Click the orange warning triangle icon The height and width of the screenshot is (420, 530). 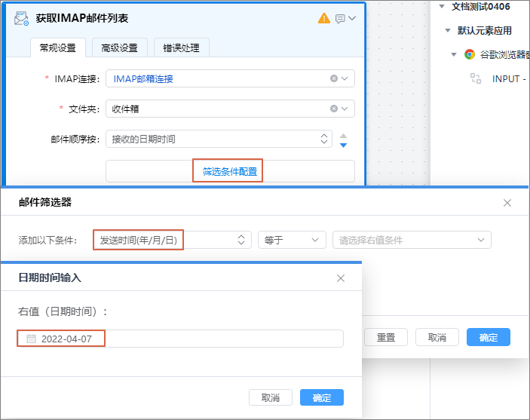[x=324, y=18]
